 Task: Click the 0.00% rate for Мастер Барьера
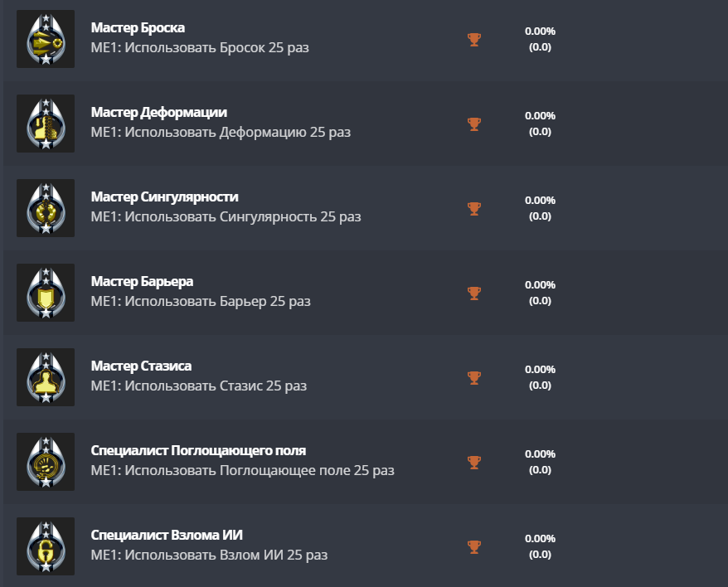tap(540, 285)
